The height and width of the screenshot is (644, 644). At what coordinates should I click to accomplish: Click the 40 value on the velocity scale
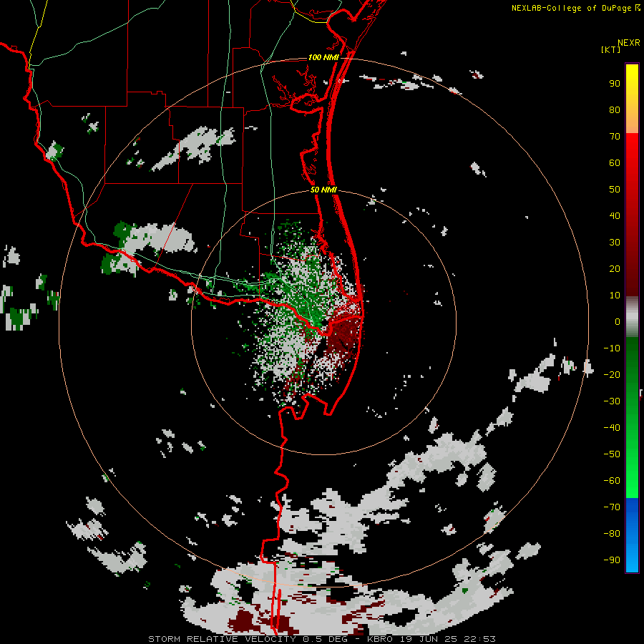pos(615,215)
